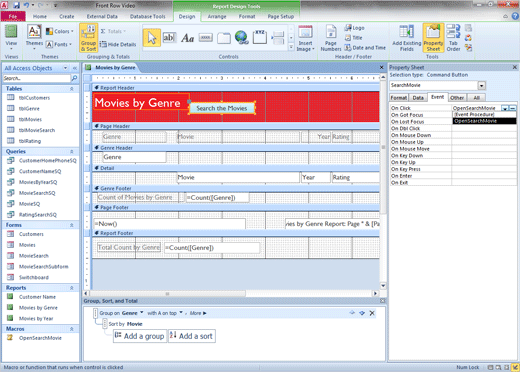Switch to the Create ribbon tab
This screenshot has height=372, width=520.
(67, 16)
